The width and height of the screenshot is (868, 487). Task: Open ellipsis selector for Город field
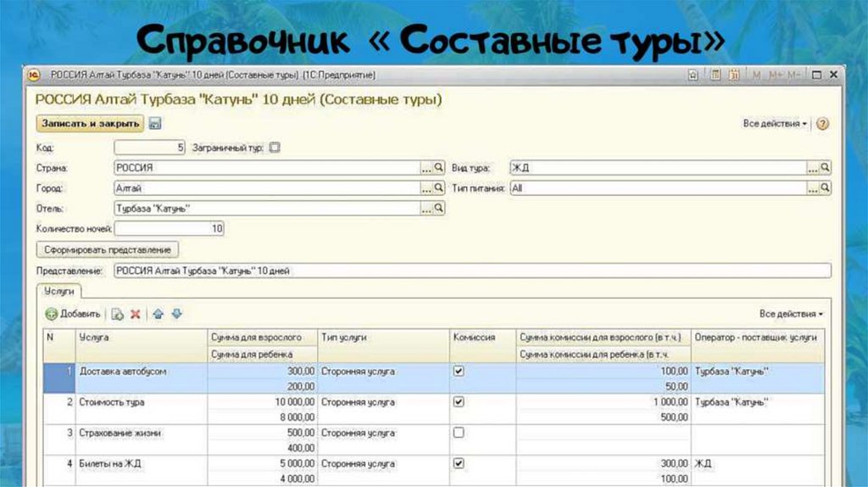[426, 188]
